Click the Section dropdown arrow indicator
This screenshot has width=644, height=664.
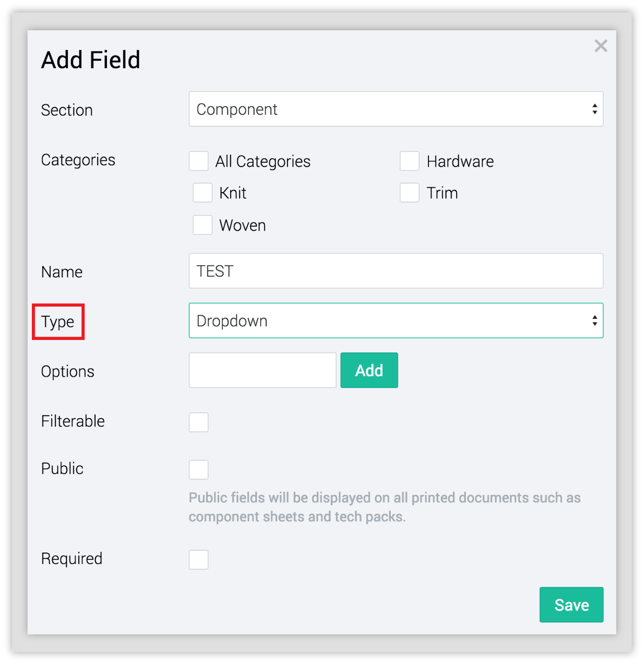point(594,109)
